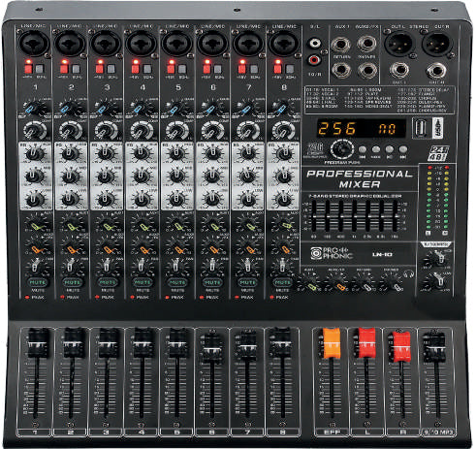Toggle the grey switch next to +48V on channel 6

pyautogui.click(x=218, y=69)
